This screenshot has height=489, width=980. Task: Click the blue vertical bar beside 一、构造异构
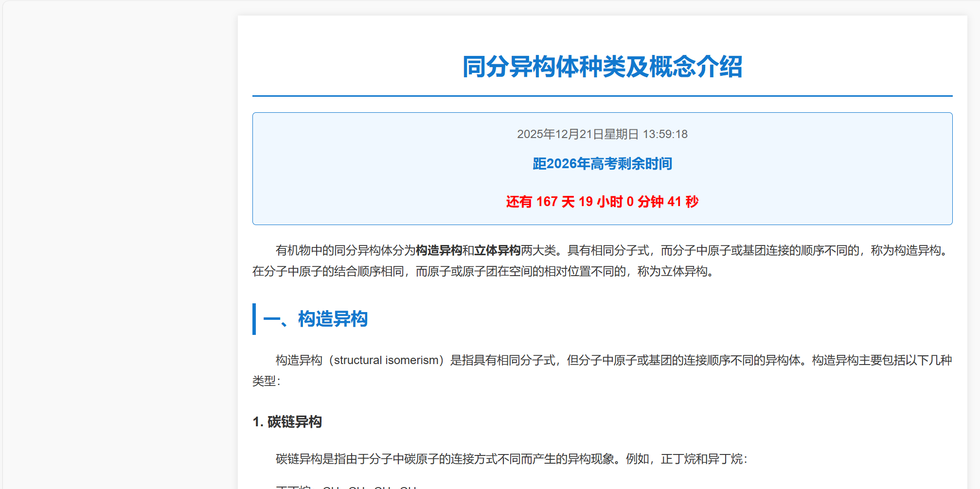tap(254, 319)
